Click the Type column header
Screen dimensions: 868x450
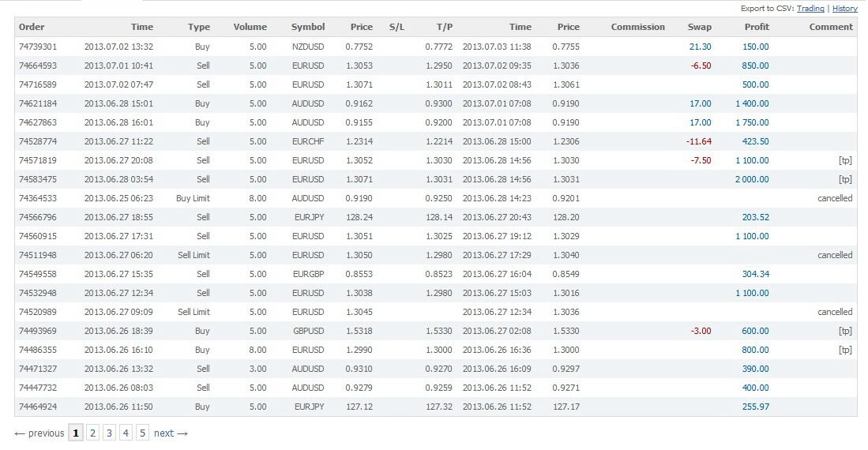[199, 27]
